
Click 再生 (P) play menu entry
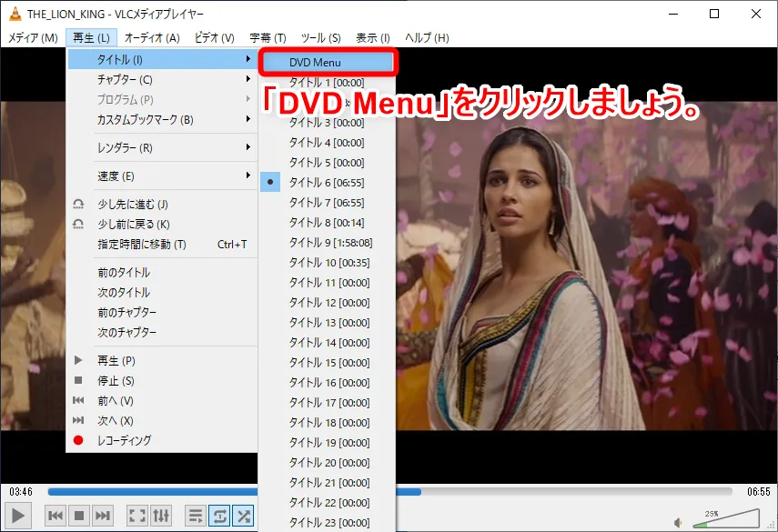pos(162,360)
